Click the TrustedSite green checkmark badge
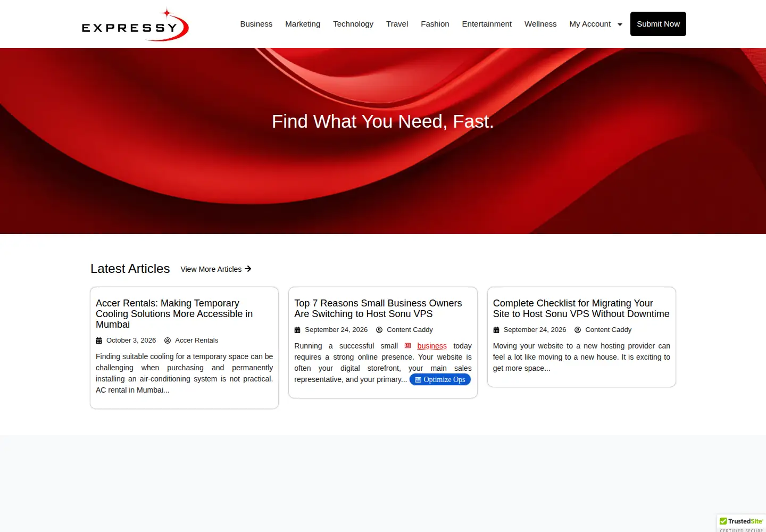766x532 pixels. (x=742, y=523)
